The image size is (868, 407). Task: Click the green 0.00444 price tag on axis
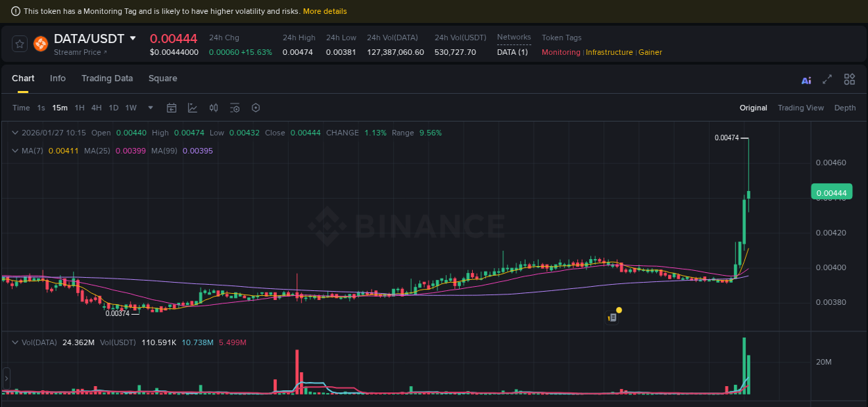[x=831, y=192]
